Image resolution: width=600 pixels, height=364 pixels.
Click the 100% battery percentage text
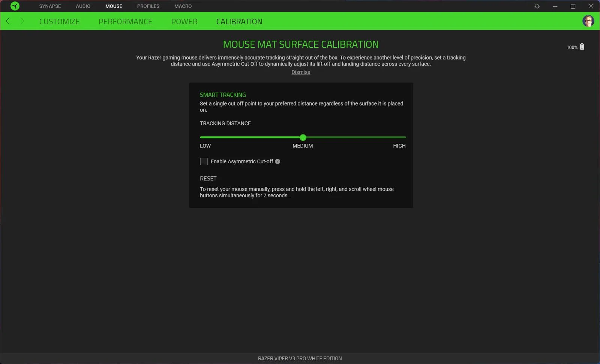pyautogui.click(x=572, y=47)
